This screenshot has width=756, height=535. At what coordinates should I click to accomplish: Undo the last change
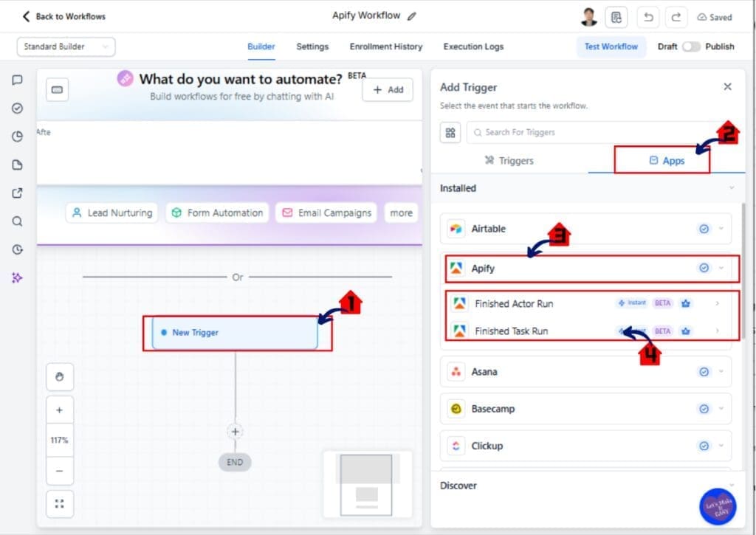648,18
